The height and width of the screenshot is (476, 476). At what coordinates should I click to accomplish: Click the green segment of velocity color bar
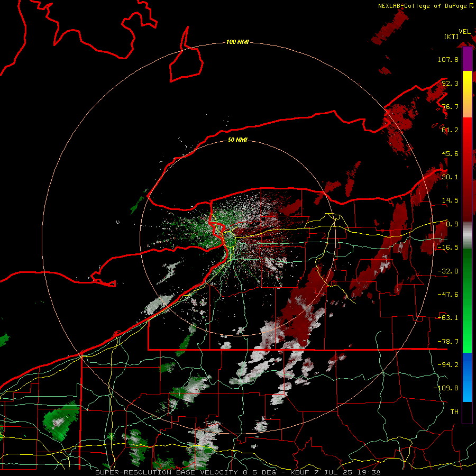(x=467, y=300)
